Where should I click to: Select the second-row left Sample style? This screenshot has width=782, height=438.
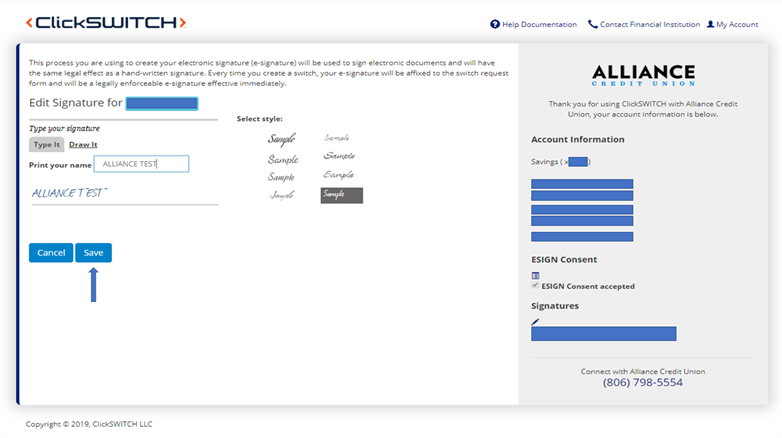click(283, 160)
